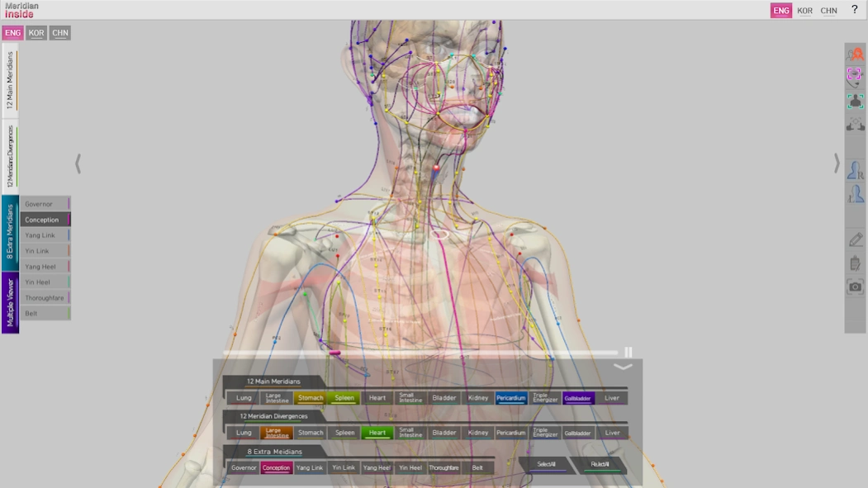Select Conception in the left sidebar list
The width and height of the screenshot is (868, 488).
click(45, 220)
